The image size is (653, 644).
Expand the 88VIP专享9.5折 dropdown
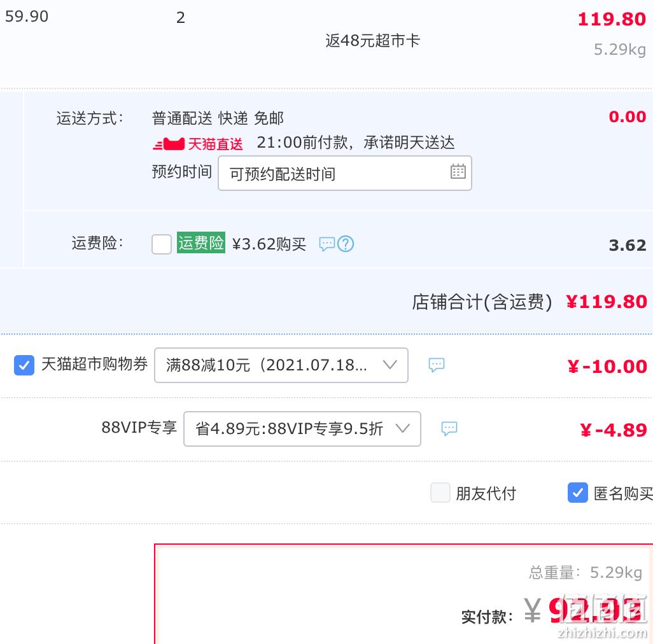click(x=302, y=429)
